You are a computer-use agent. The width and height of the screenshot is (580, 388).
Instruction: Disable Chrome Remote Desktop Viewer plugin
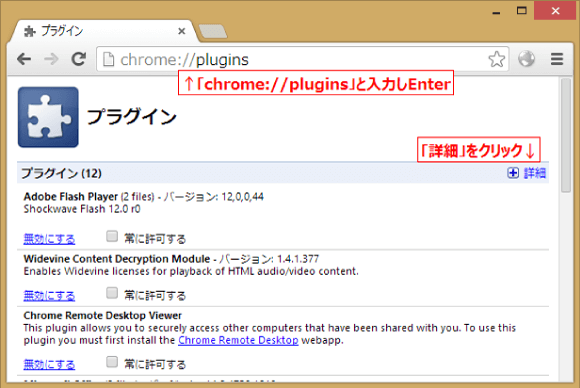click(49, 364)
